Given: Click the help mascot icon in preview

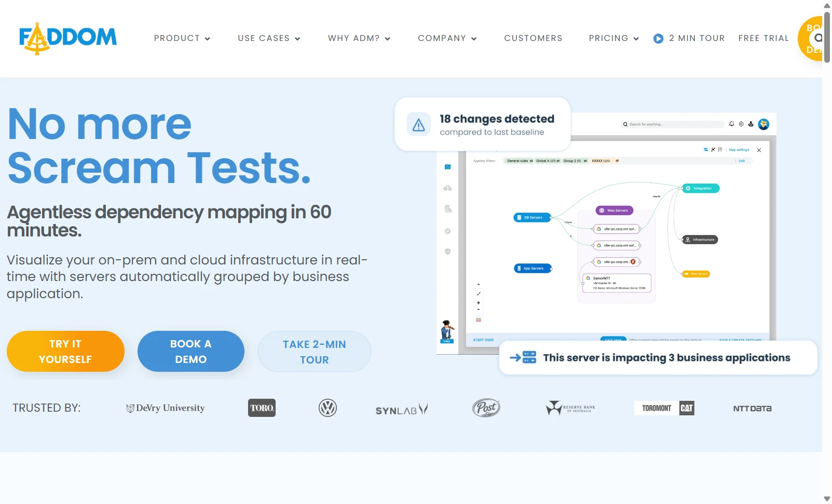Looking at the screenshot, I should (x=447, y=332).
